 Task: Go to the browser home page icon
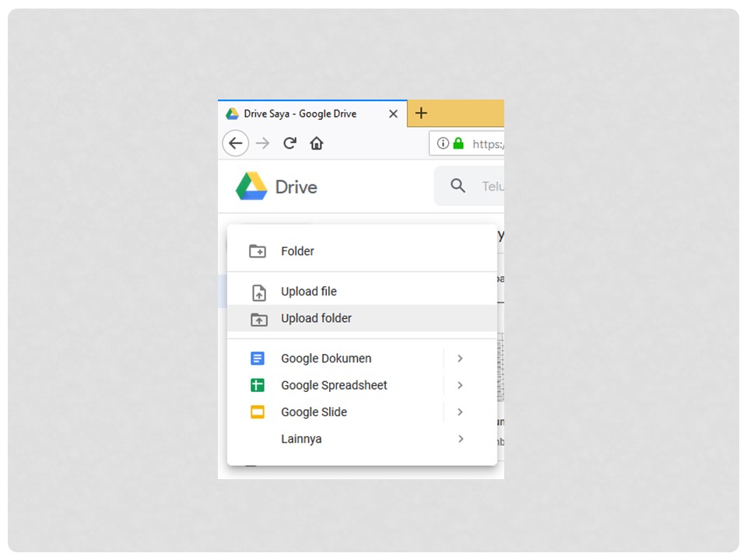(x=317, y=143)
